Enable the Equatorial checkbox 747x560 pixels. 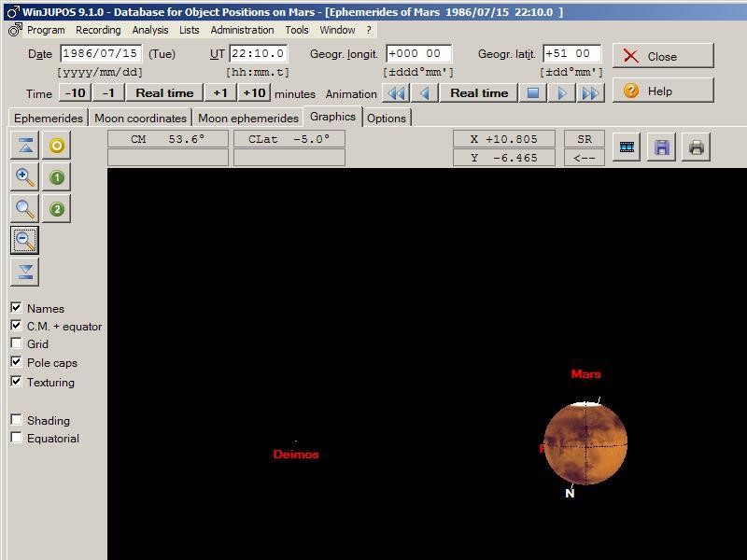pyautogui.click(x=16, y=437)
